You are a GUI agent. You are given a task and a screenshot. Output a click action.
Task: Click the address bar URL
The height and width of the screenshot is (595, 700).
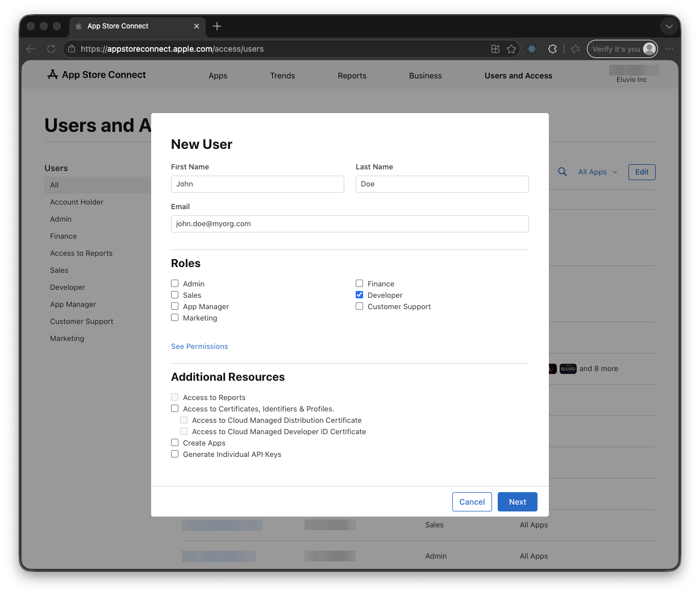tap(172, 49)
